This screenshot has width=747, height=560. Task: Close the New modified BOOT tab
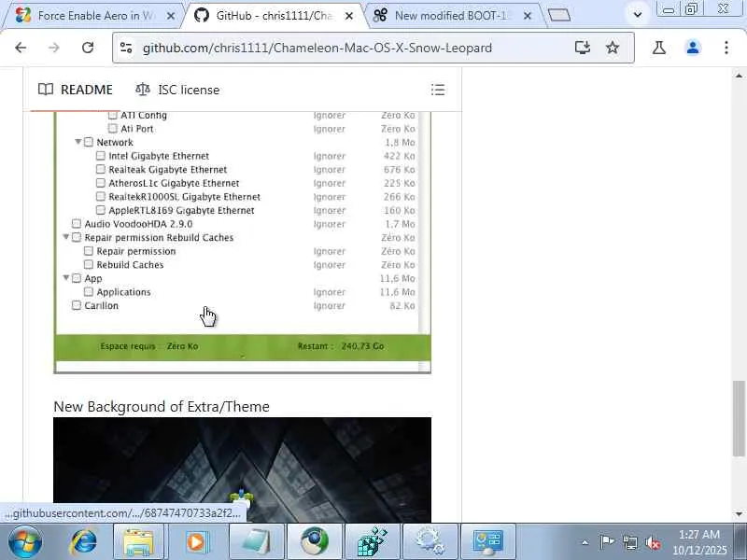pos(528,16)
